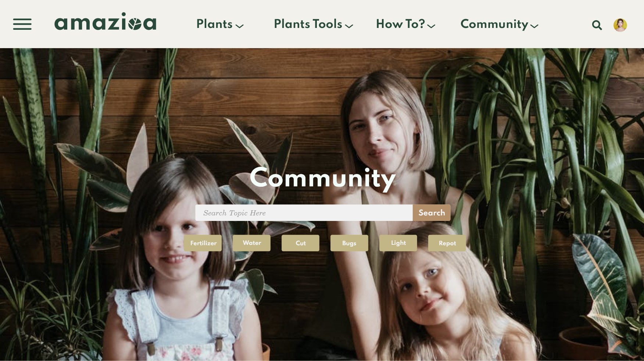Viewport: 644px width, 361px height.
Task: Expand the Community dropdown chevron
Action: 534,26
